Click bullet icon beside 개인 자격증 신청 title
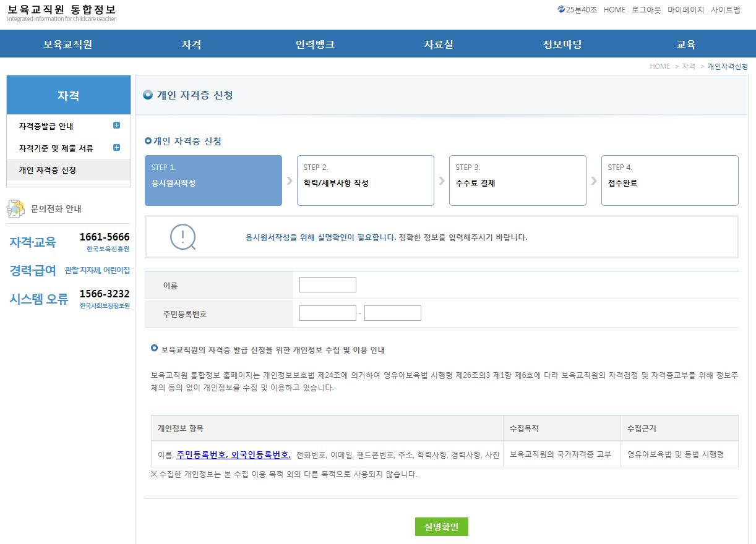The width and height of the screenshot is (756, 544). (147, 95)
